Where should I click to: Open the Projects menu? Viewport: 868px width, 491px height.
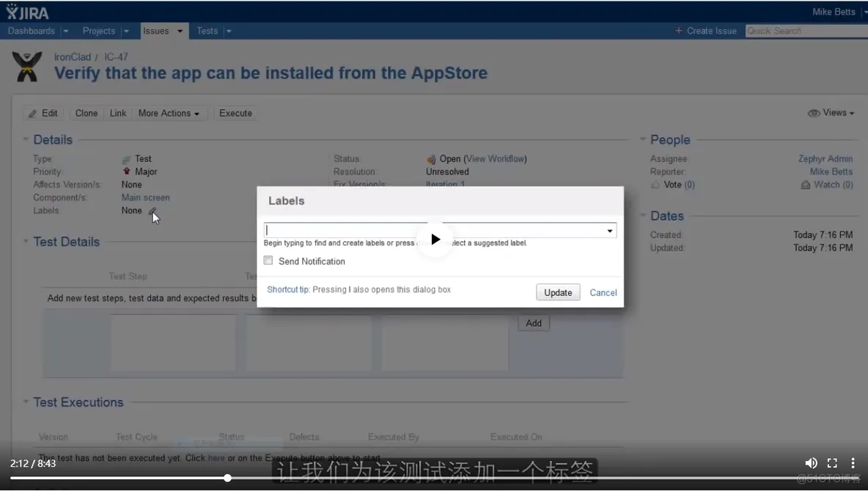click(x=98, y=31)
